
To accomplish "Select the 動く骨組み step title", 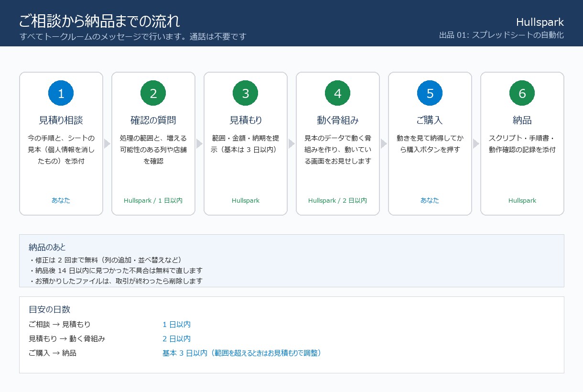I will pyautogui.click(x=338, y=120).
